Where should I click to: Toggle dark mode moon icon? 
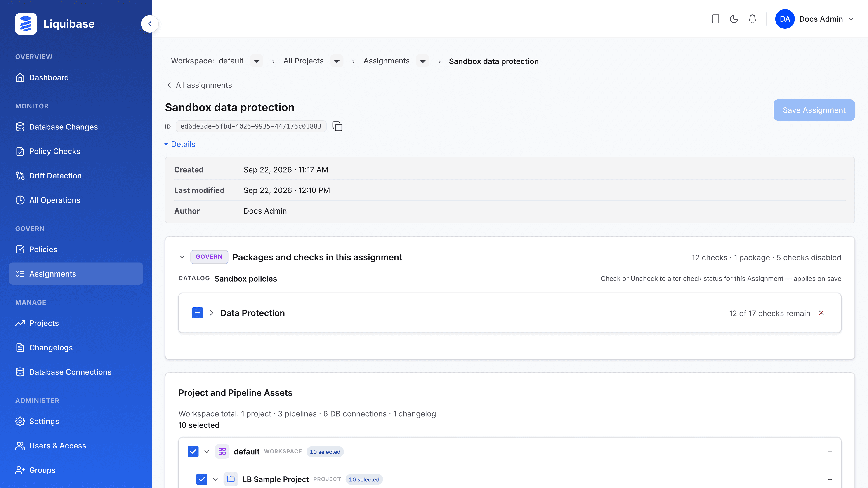click(x=734, y=19)
